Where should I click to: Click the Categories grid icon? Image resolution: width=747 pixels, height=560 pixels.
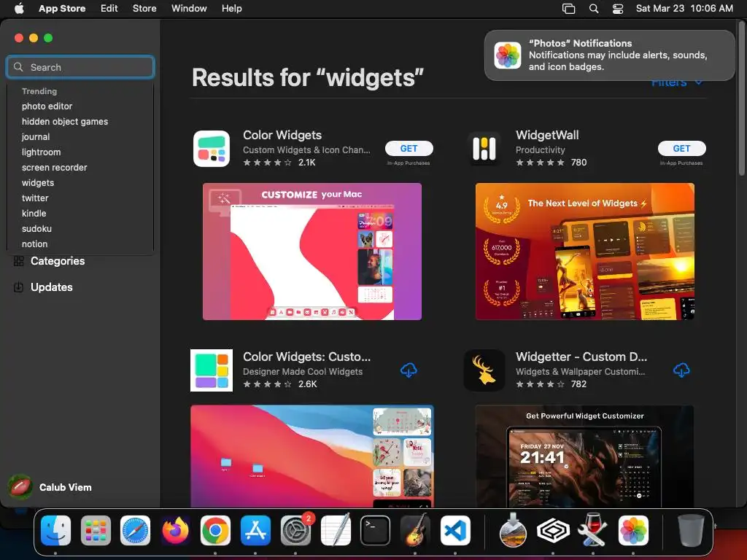(x=18, y=261)
